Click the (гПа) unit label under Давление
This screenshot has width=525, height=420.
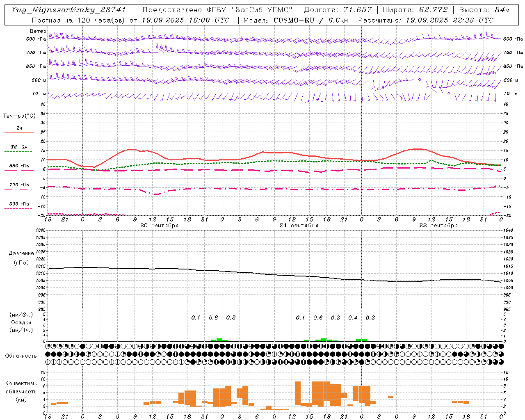[x=21, y=263]
